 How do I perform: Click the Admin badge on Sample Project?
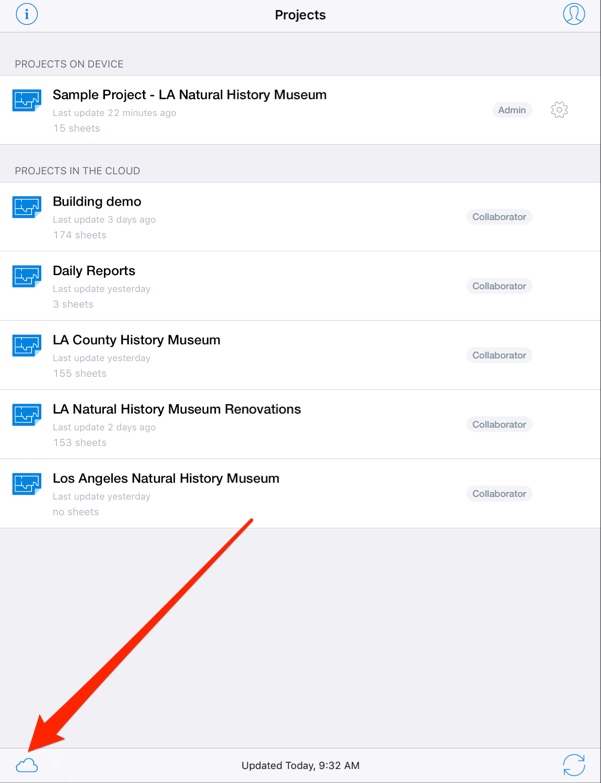pos(512,110)
